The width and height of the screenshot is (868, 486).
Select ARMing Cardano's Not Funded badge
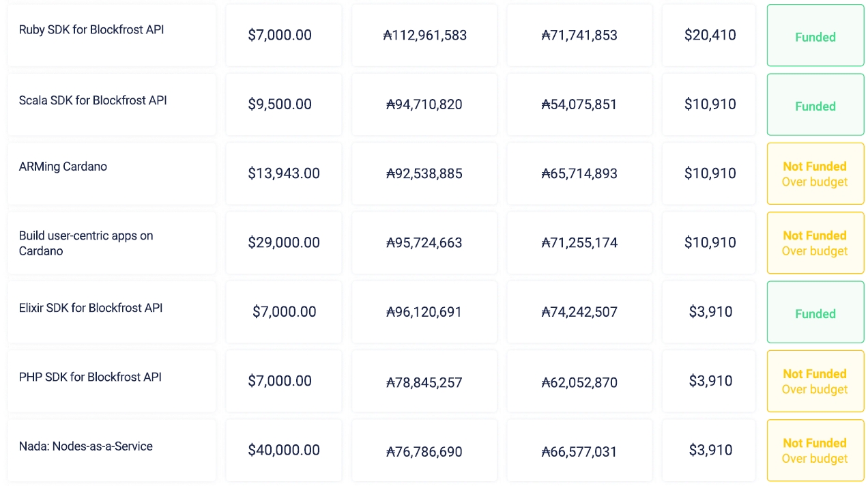pos(815,174)
